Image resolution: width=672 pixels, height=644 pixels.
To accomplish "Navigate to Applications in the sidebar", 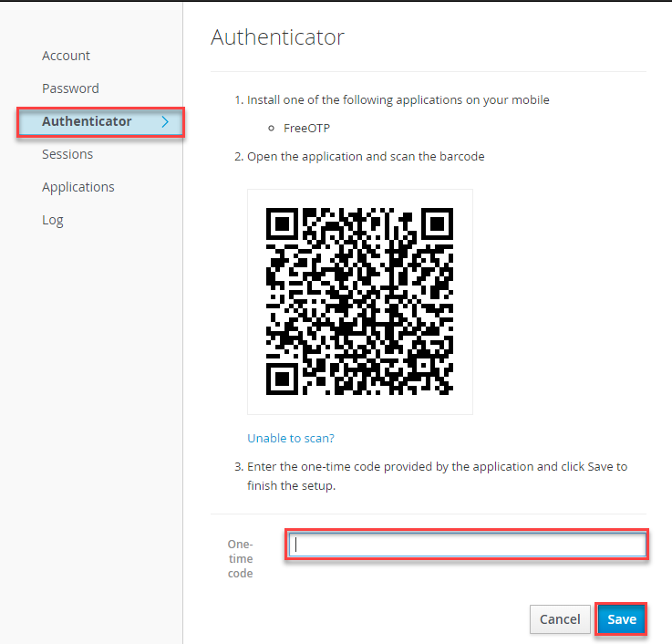I will [x=78, y=187].
